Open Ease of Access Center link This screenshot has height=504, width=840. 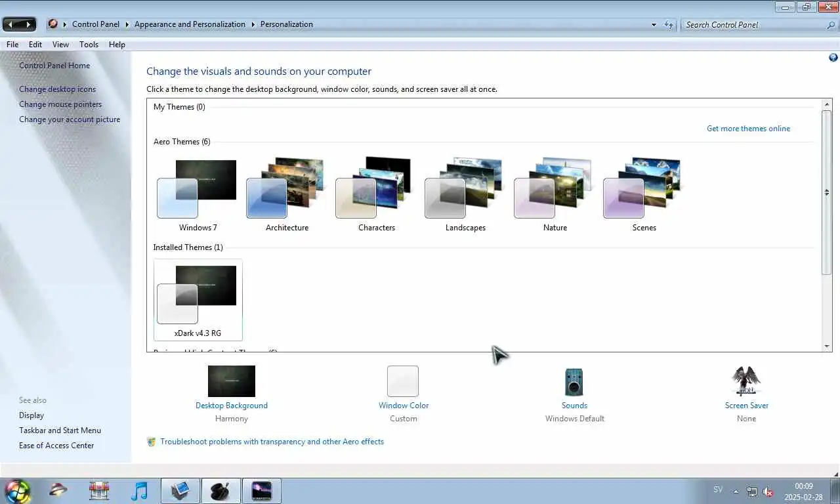pos(56,446)
